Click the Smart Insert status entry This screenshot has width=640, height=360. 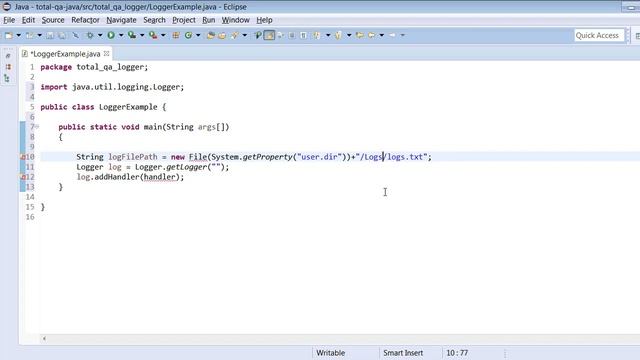pyautogui.click(x=403, y=353)
